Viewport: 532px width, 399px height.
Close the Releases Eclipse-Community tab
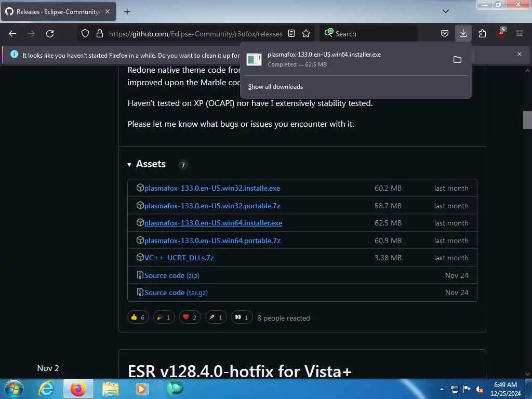pyautogui.click(x=108, y=11)
